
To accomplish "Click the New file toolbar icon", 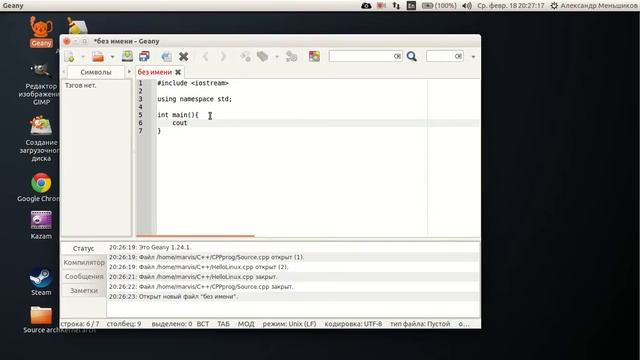I will click(x=69, y=57).
